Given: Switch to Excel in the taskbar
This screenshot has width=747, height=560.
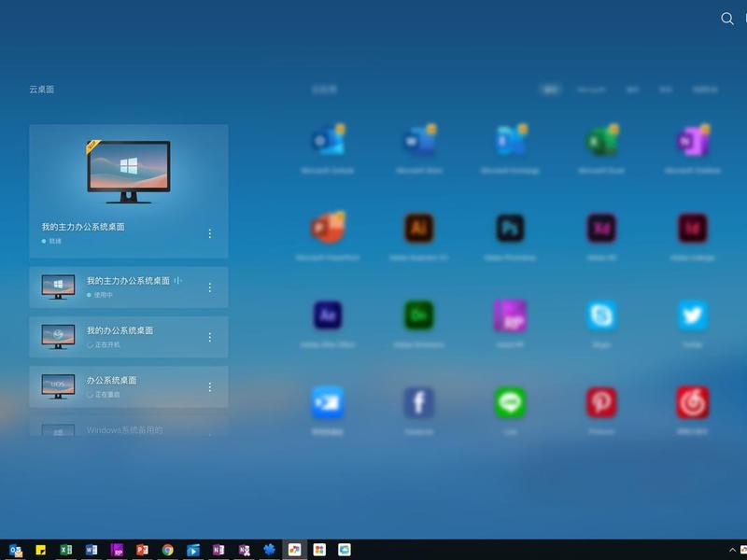Looking at the screenshot, I should point(65,550).
